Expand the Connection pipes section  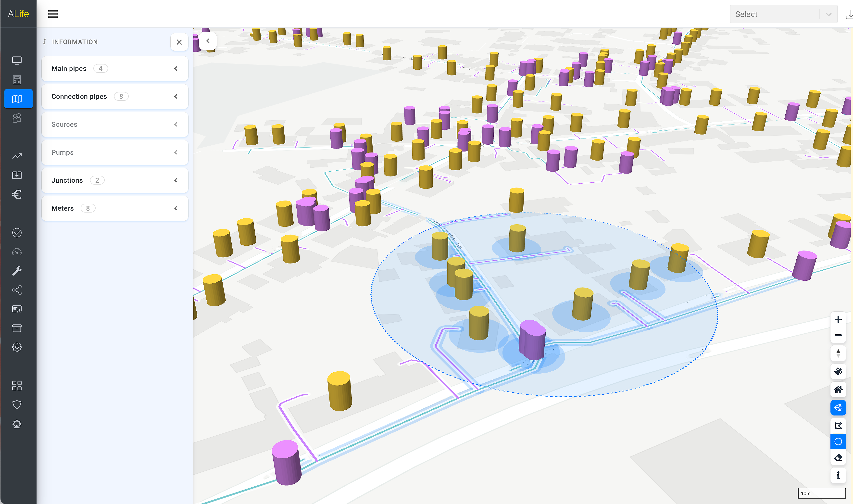click(115, 96)
